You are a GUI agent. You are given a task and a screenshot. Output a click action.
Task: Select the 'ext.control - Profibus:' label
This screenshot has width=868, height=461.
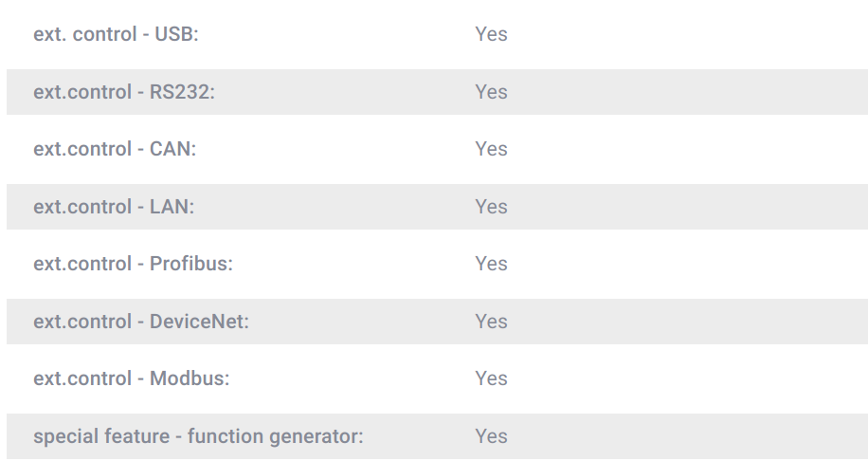(x=133, y=264)
